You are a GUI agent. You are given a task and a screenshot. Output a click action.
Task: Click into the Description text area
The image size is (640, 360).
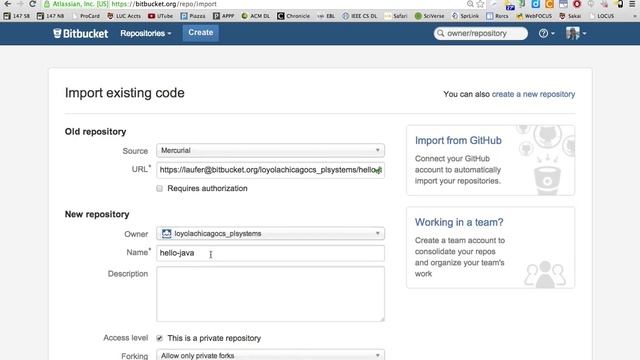[x=270, y=294]
